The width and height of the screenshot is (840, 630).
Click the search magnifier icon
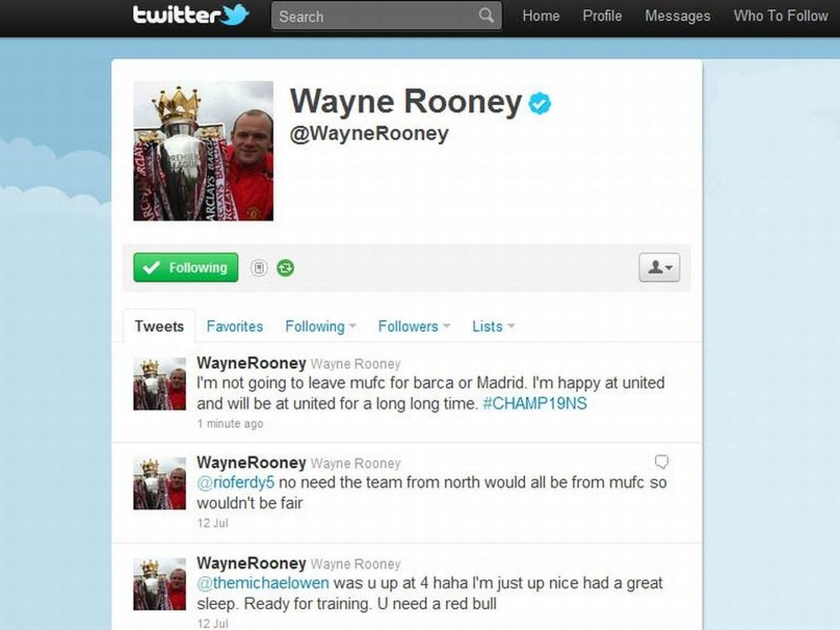click(x=486, y=15)
